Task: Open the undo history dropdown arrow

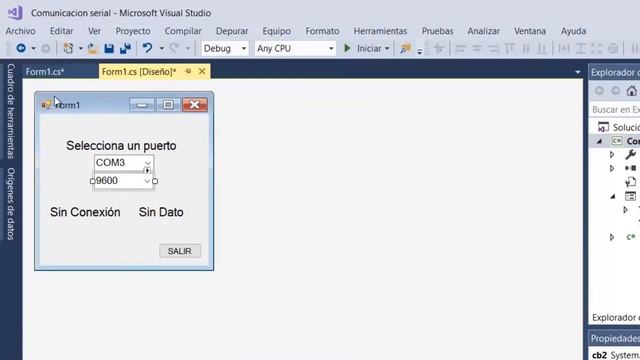Action: pyautogui.click(x=162, y=49)
